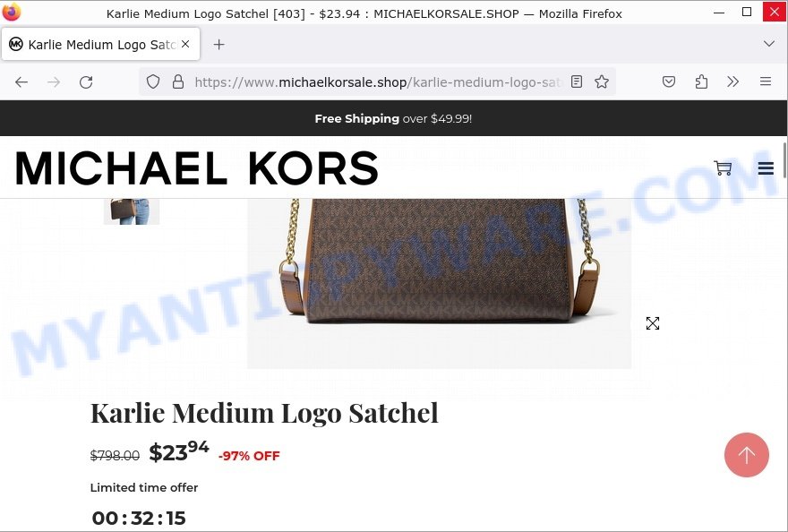Open the shopping cart icon
The width and height of the screenshot is (788, 532).
click(723, 168)
